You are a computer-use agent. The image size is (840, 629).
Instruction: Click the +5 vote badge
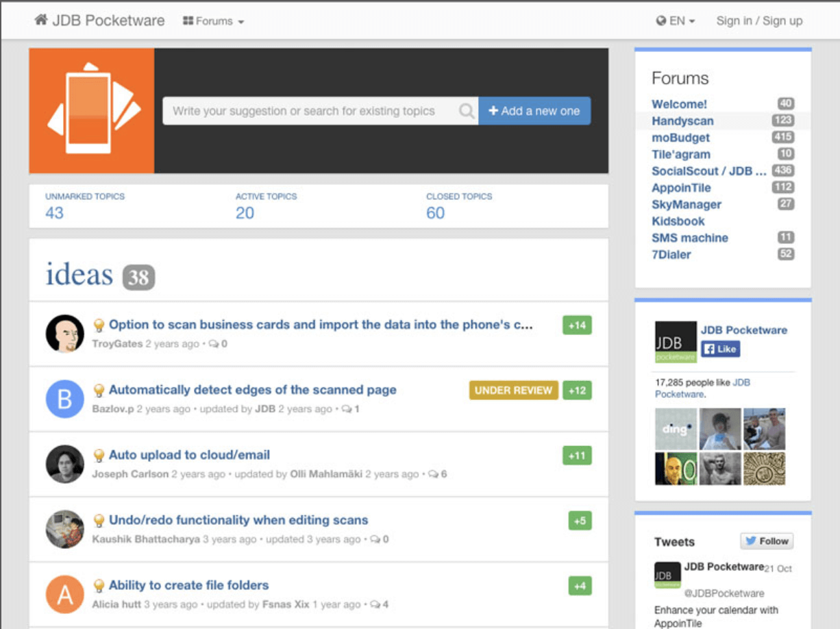(580, 521)
